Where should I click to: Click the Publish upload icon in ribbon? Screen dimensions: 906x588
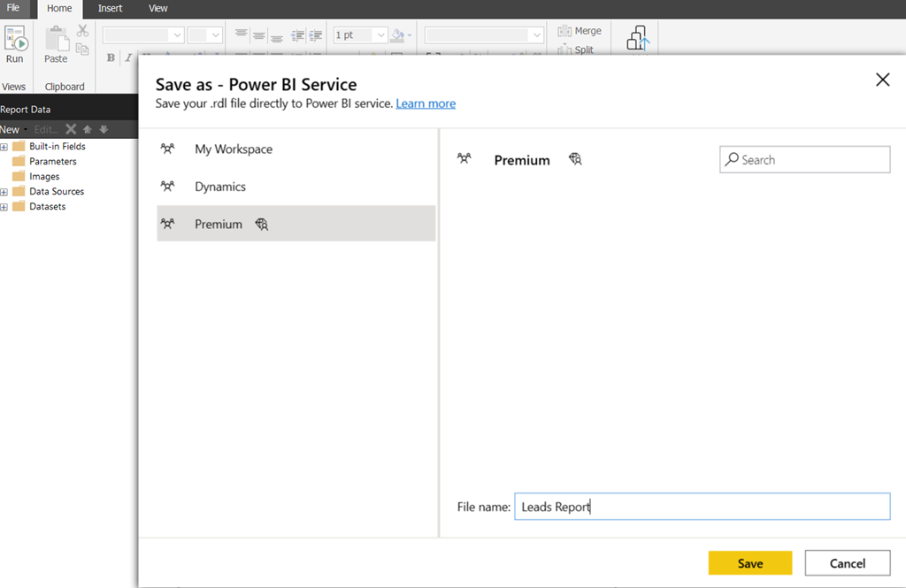pos(639,38)
